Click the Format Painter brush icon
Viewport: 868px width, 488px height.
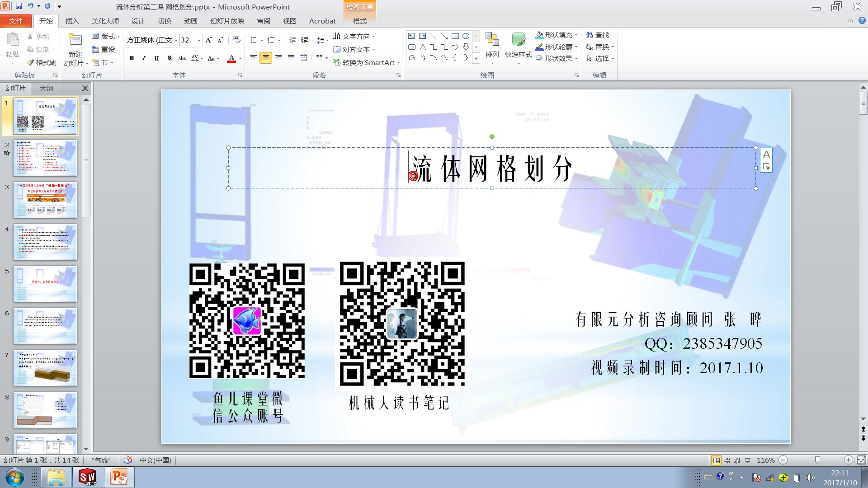31,62
